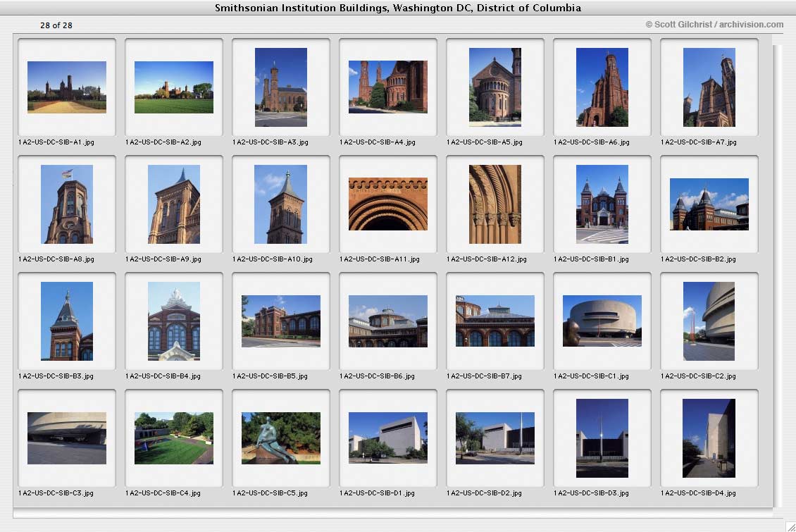Click thumbnail 1A2-US-DC-SIB-A4.jpg

(x=388, y=87)
